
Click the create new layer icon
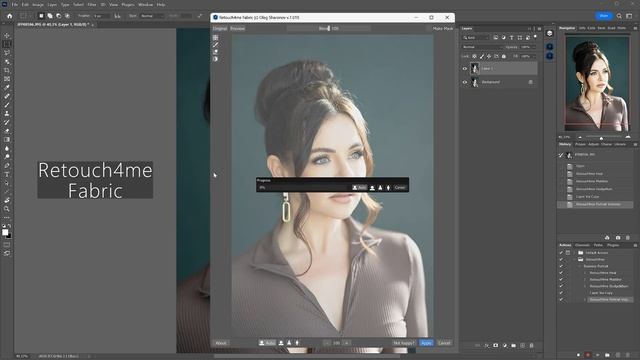522,345
